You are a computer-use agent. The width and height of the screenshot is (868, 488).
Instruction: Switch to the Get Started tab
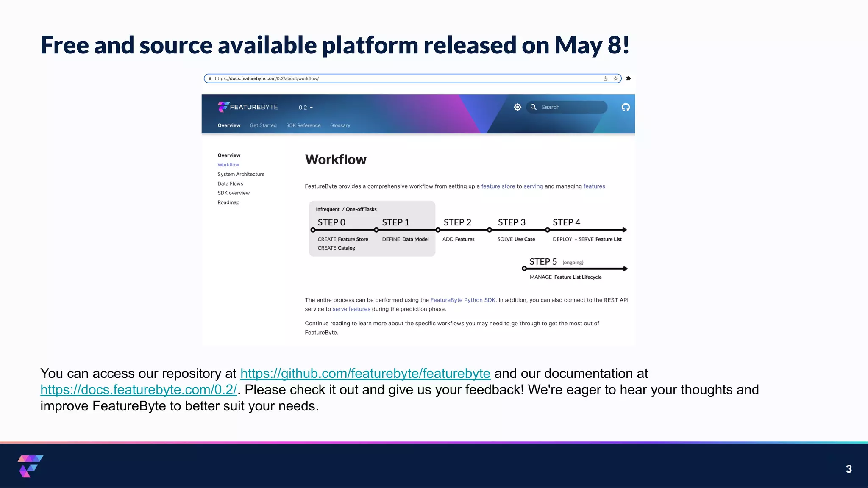click(263, 125)
